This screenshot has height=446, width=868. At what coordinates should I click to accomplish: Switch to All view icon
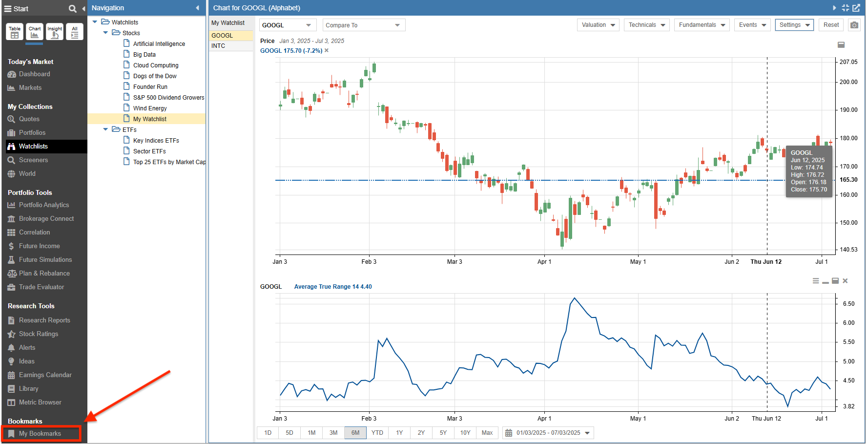75,32
